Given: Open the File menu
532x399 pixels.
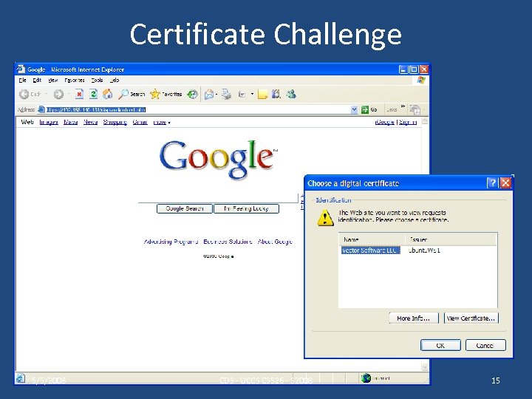Looking at the screenshot, I should coord(22,80).
